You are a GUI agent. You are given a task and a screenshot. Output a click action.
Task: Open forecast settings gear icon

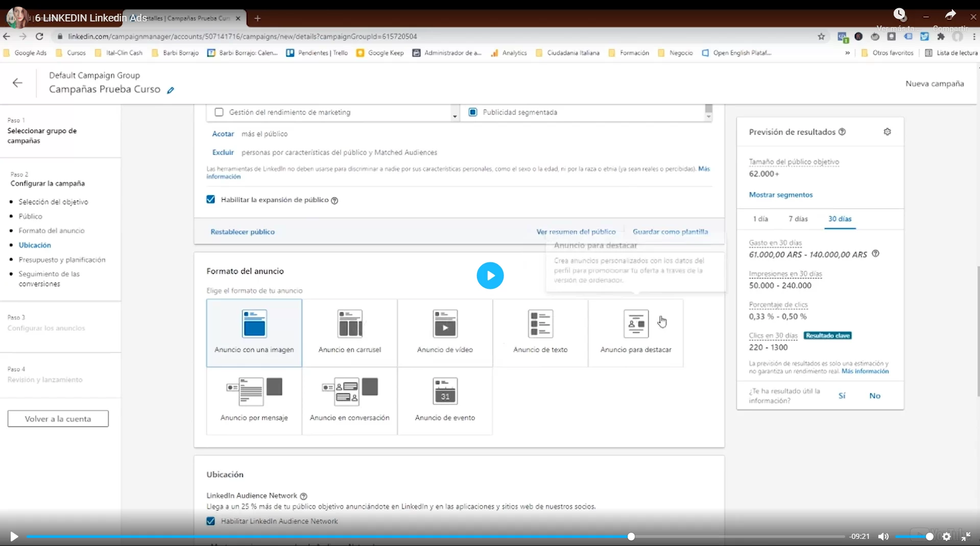pos(888,132)
